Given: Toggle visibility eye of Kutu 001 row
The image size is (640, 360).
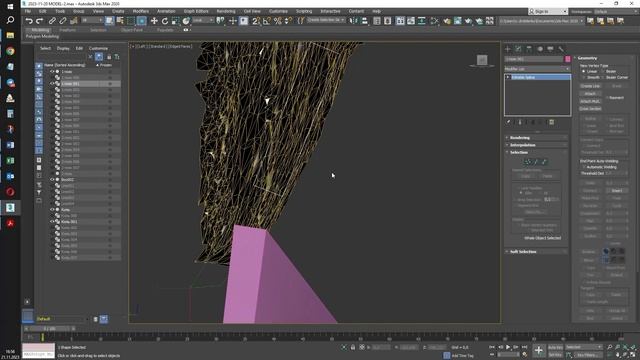Looking at the screenshot, I should (x=52, y=222).
